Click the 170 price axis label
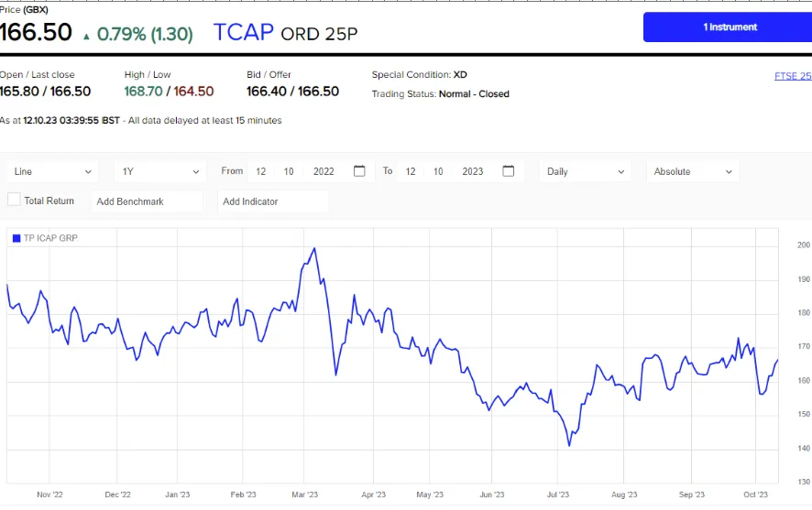Viewport: 812px width, 510px height. (804, 346)
